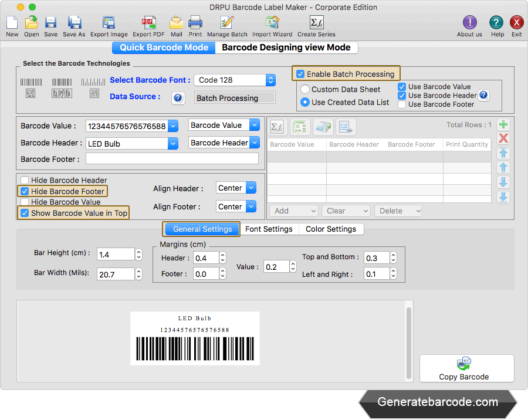Open the Color Settings tab
528x420 pixels.
point(331,229)
